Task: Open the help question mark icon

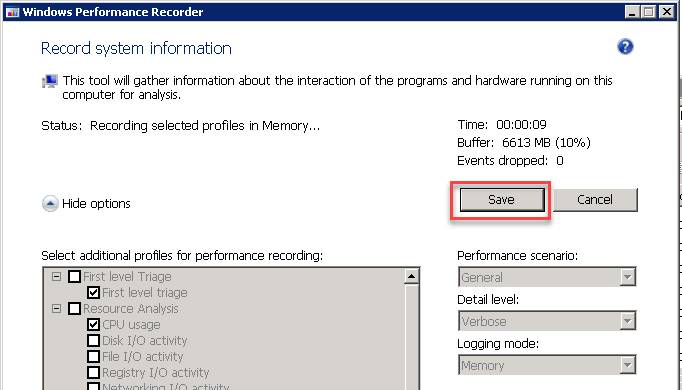Action: click(625, 47)
